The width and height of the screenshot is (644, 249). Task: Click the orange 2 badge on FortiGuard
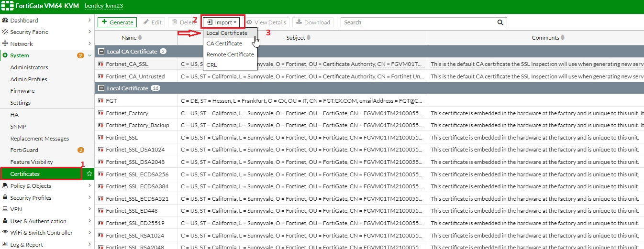point(80,150)
